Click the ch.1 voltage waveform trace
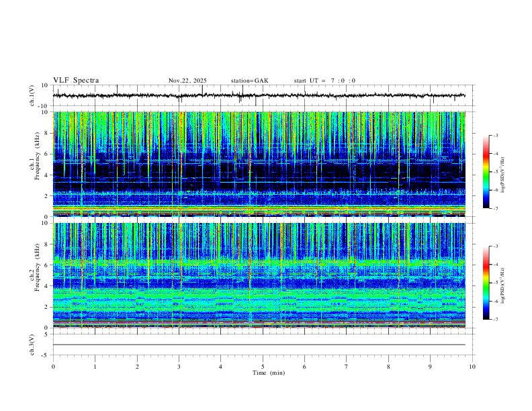The image size is (532, 411). tap(259, 95)
